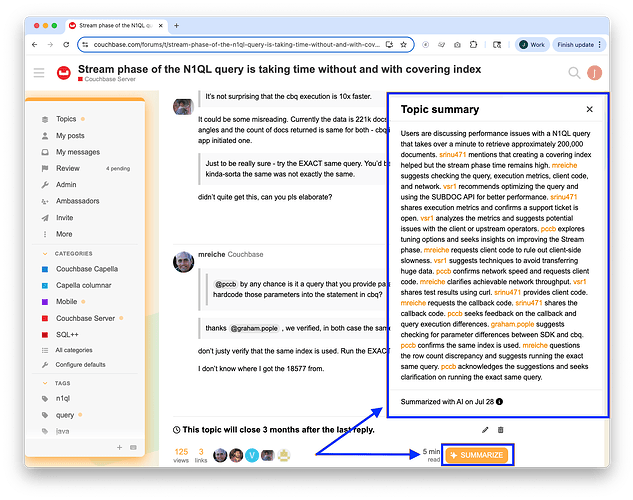Open keyboard shortcuts icon in sidebar footer
The image size is (633, 500).
[133, 447]
